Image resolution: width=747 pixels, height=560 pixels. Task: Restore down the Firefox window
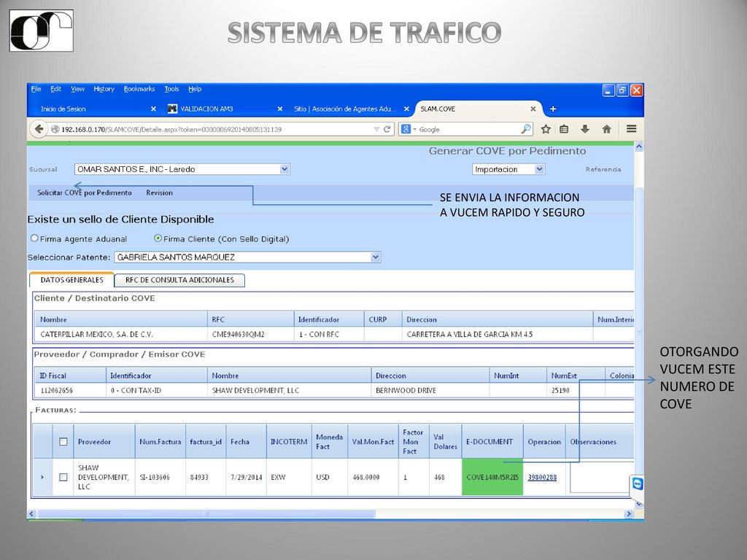click(x=622, y=90)
